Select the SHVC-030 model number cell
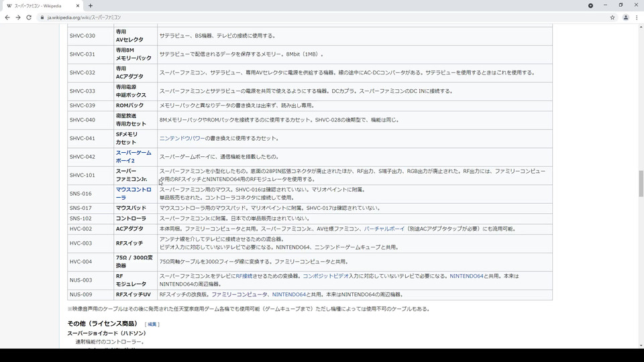Viewport: 644px width, 362px height. 91,36
